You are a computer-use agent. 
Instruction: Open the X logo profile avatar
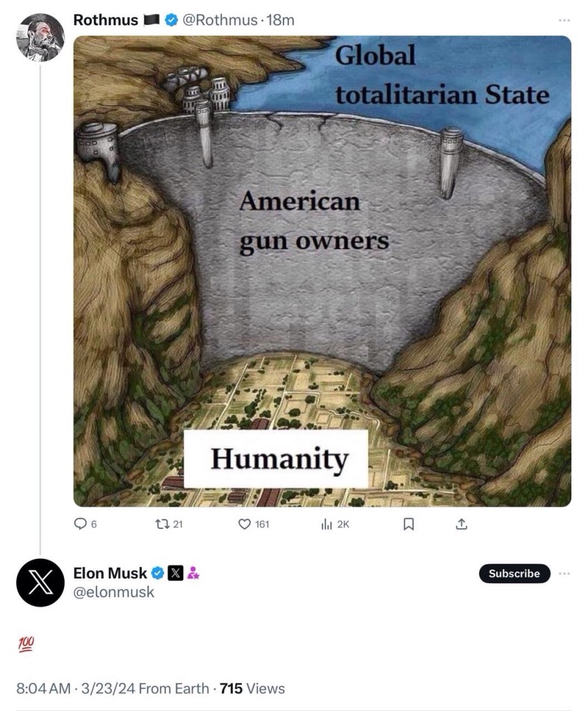click(x=40, y=582)
